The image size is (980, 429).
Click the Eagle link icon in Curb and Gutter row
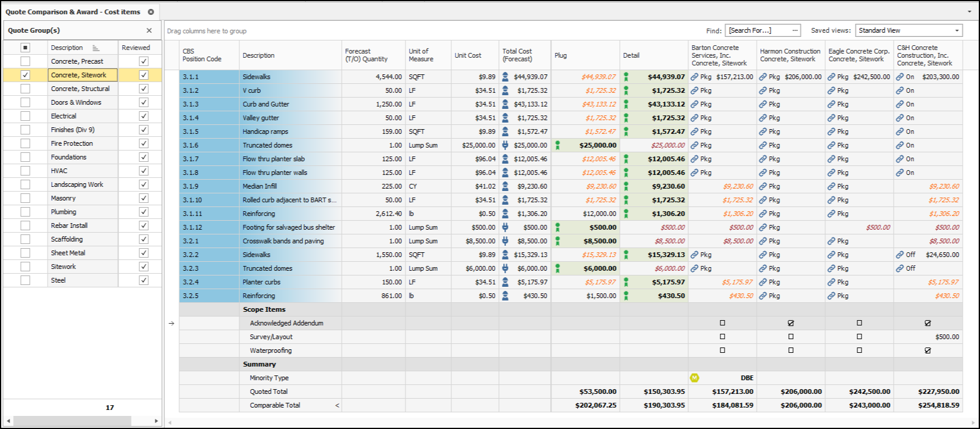tap(831, 104)
